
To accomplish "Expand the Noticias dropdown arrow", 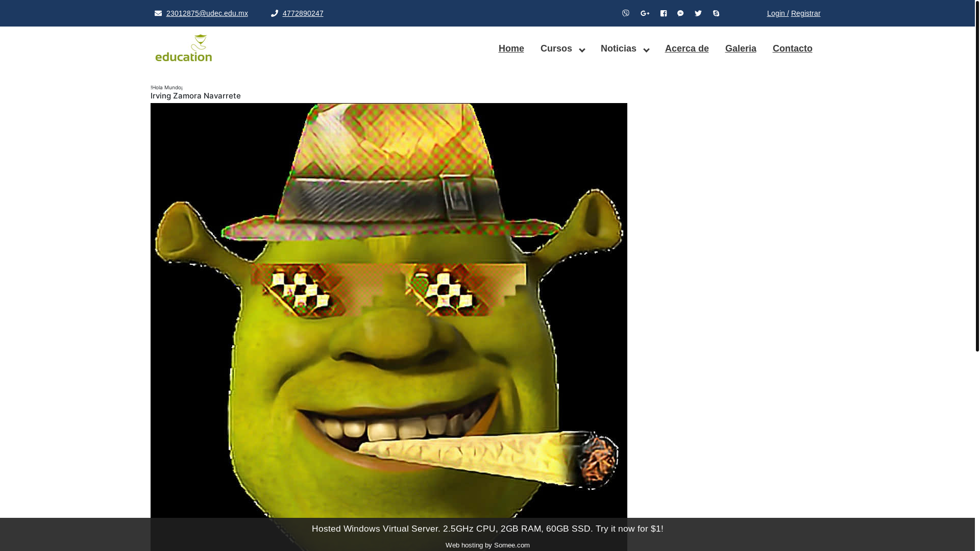I will [646, 50].
